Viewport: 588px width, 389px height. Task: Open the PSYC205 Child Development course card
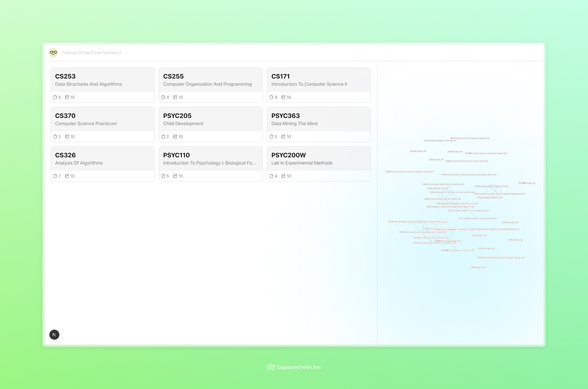[x=210, y=119]
